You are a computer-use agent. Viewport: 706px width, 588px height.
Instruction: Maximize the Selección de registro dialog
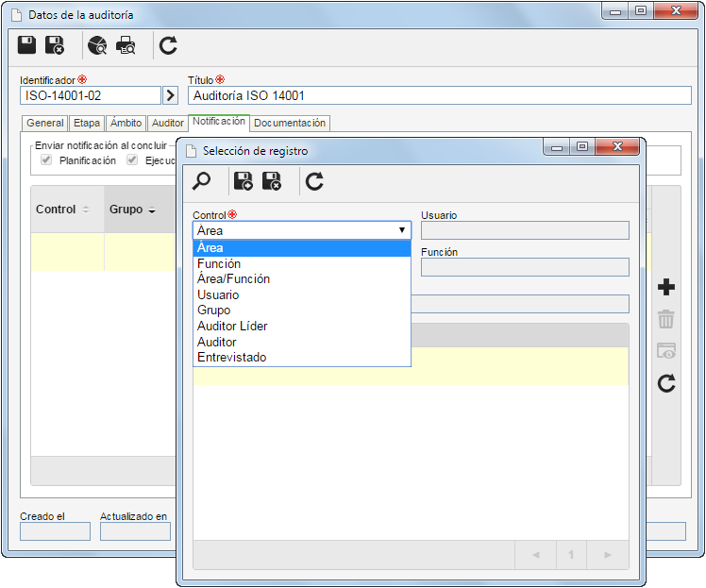pyautogui.click(x=582, y=146)
